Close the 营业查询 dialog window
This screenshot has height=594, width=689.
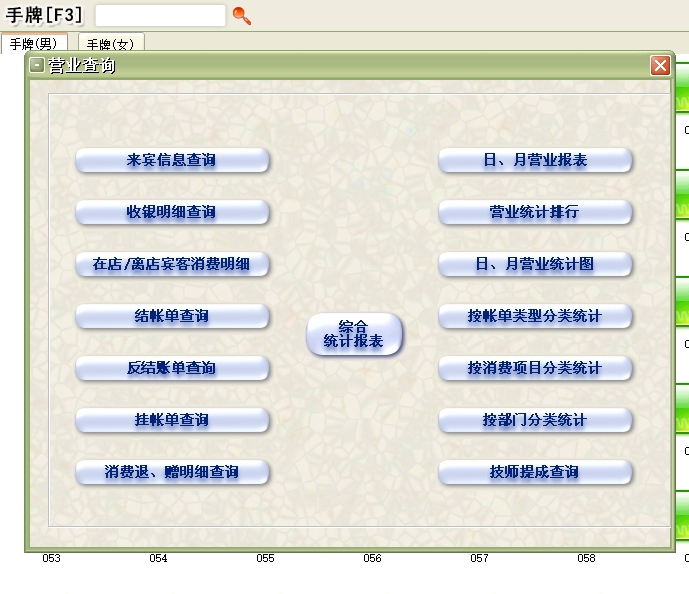click(x=660, y=66)
